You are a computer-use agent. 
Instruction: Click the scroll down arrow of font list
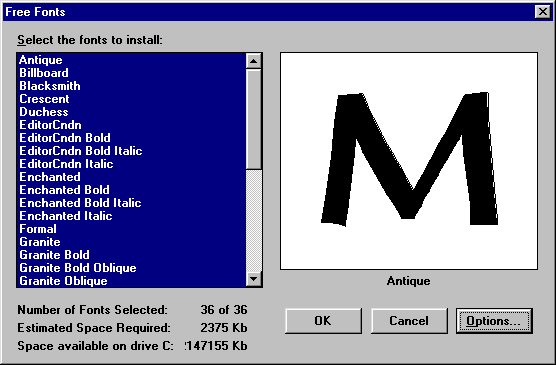click(254, 279)
